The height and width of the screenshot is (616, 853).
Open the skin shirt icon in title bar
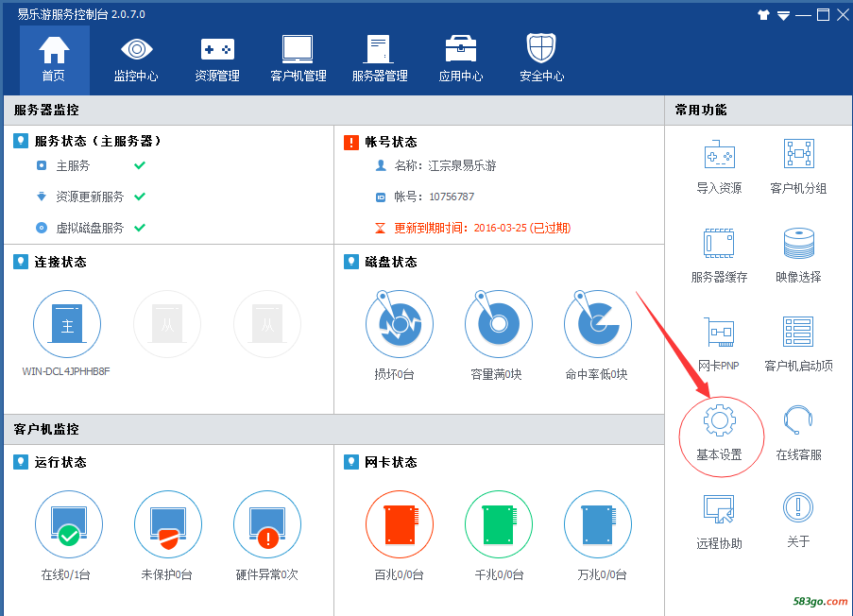click(764, 15)
